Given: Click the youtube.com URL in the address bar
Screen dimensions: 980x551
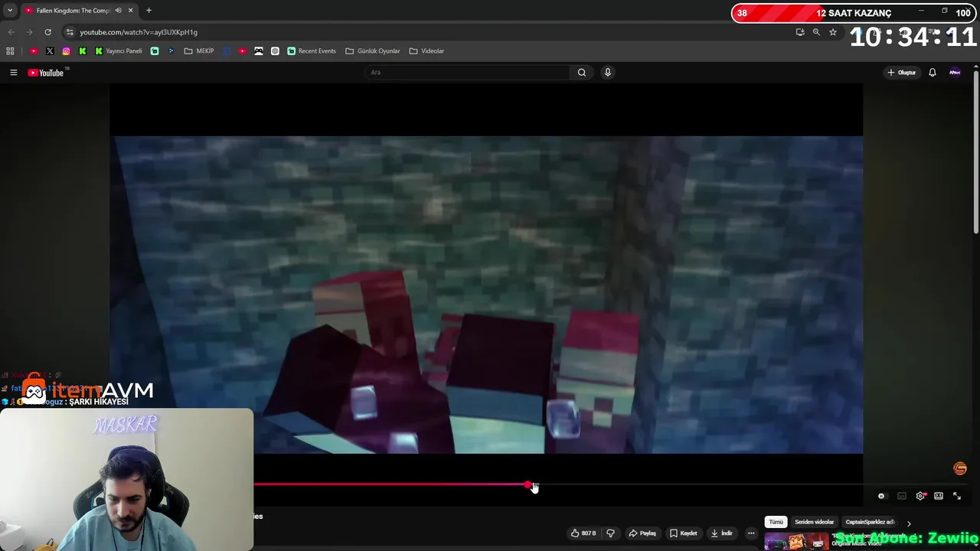Looking at the screenshot, I should (x=139, y=32).
